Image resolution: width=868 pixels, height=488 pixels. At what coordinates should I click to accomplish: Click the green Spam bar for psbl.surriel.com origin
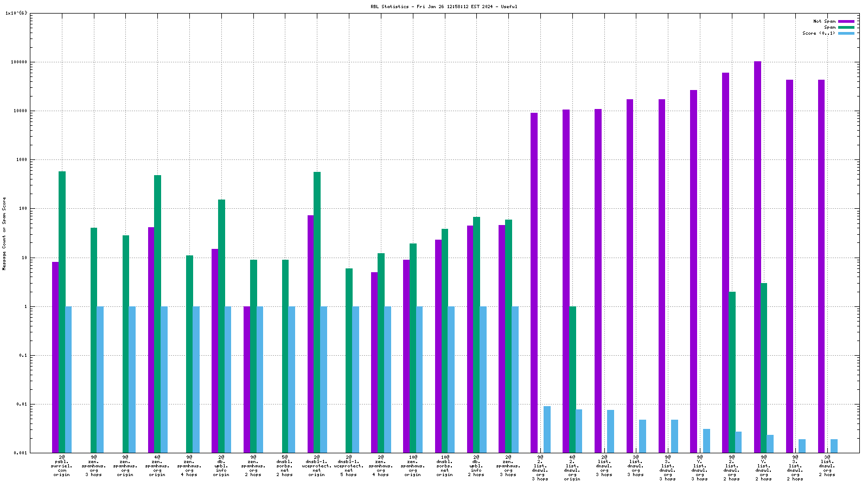coord(62,312)
